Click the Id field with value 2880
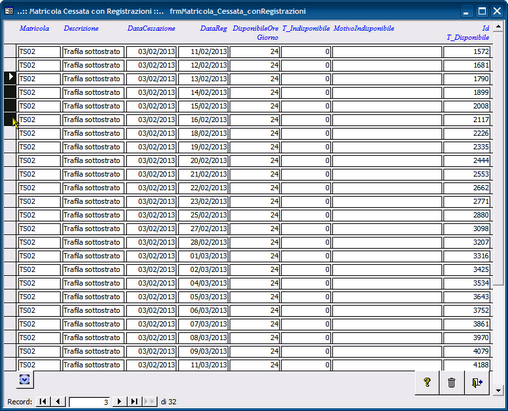508x411 pixels. tap(467, 215)
